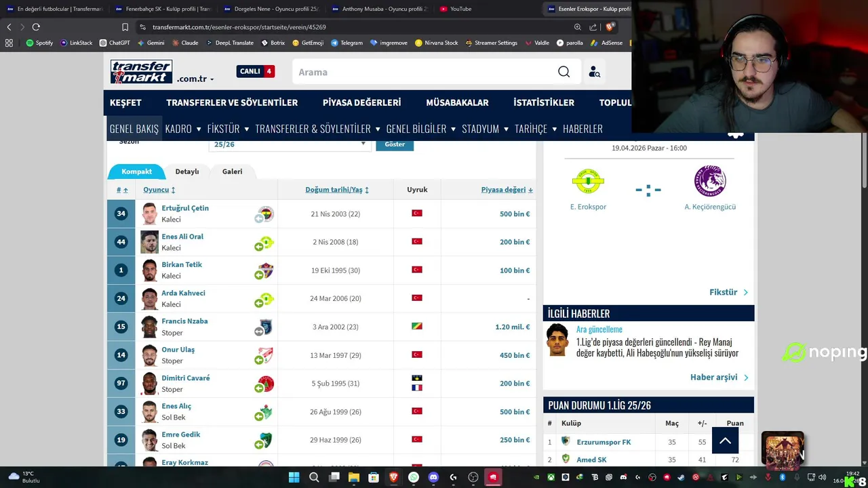This screenshot has height=488, width=868.
Task: Click the Transfermarkt logo
Action: point(141,72)
